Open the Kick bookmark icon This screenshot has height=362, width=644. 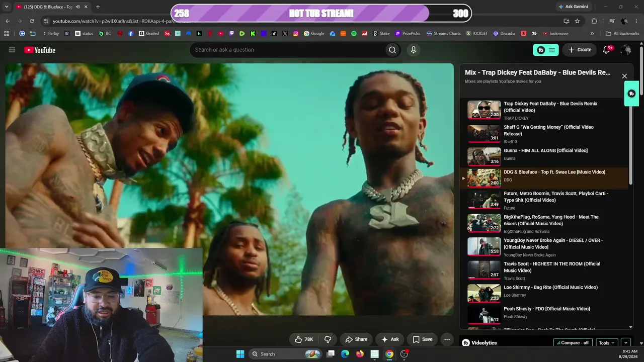pos(253,34)
